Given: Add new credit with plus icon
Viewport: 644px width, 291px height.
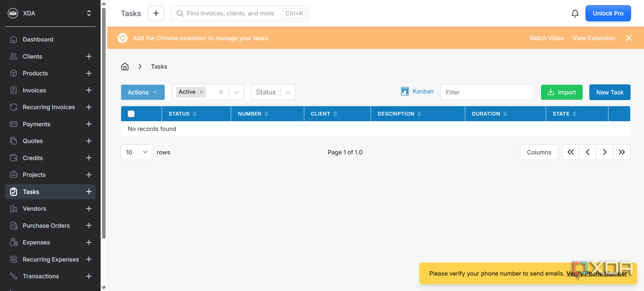Looking at the screenshot, I should point(89,158).
